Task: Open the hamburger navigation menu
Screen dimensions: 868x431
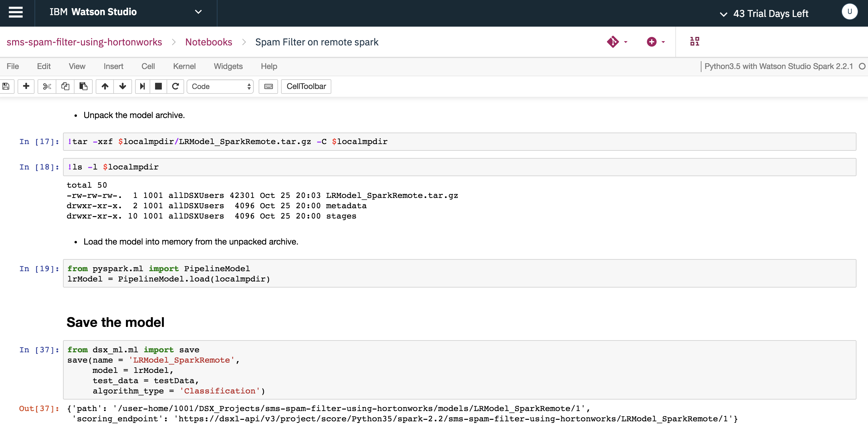Action: click(15, 12)
